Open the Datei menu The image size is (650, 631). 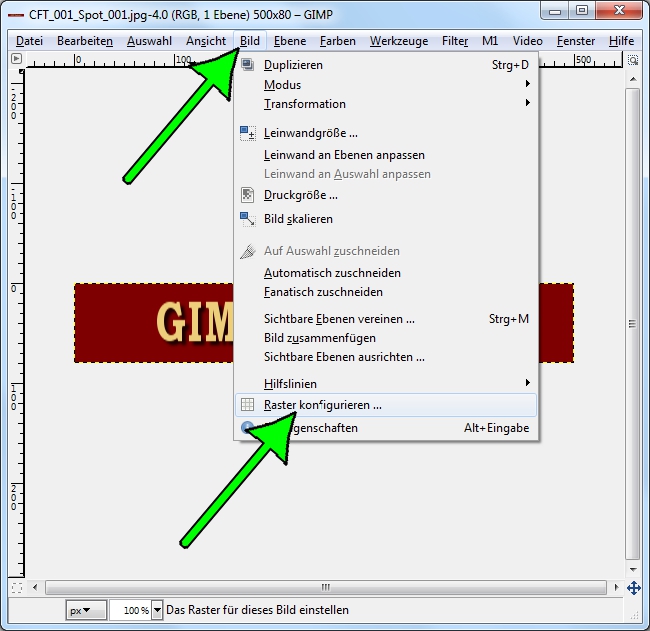(x=29, y=41)
